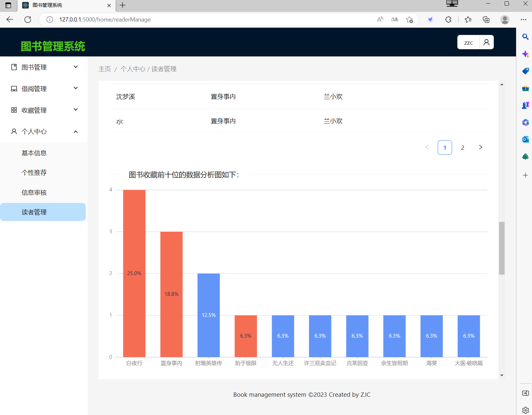Click the 大医·破晓篇 bar

coord(469,336)
